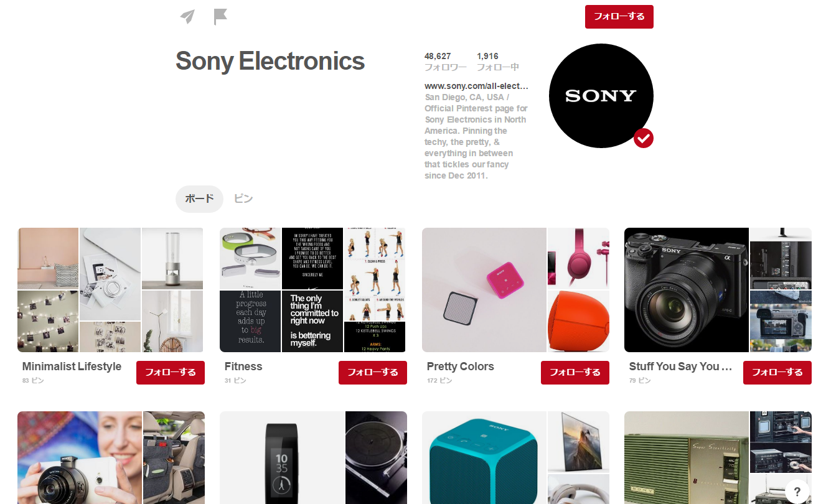Select the ボード tab
This screenshot has width=826, height=504.
coord(199,198)
